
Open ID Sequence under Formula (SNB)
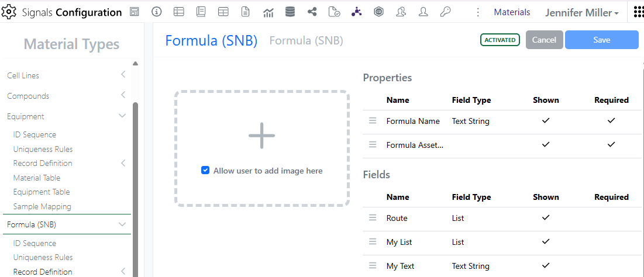point(35,243)
